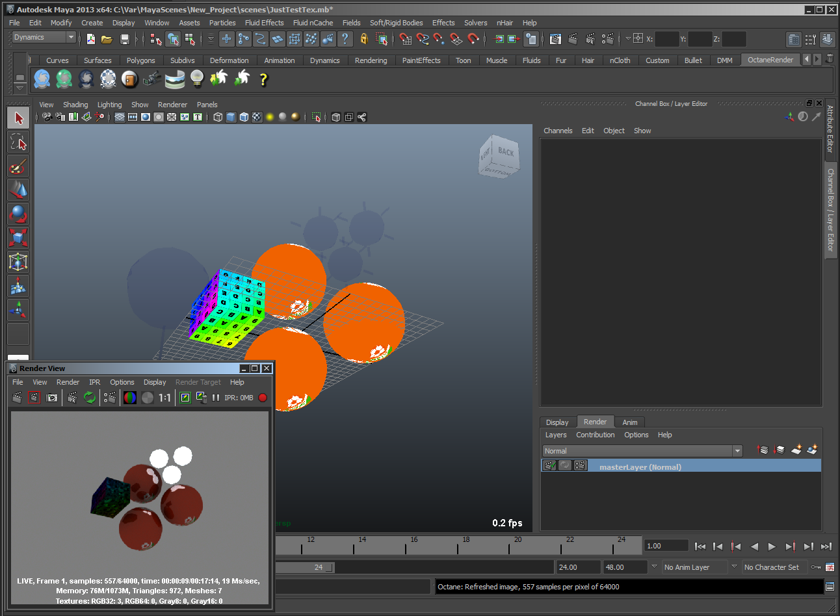Viewport: 840px width, 616px height.
Task: Click the current frame field showing 1.00
Action: click(666, 546)
